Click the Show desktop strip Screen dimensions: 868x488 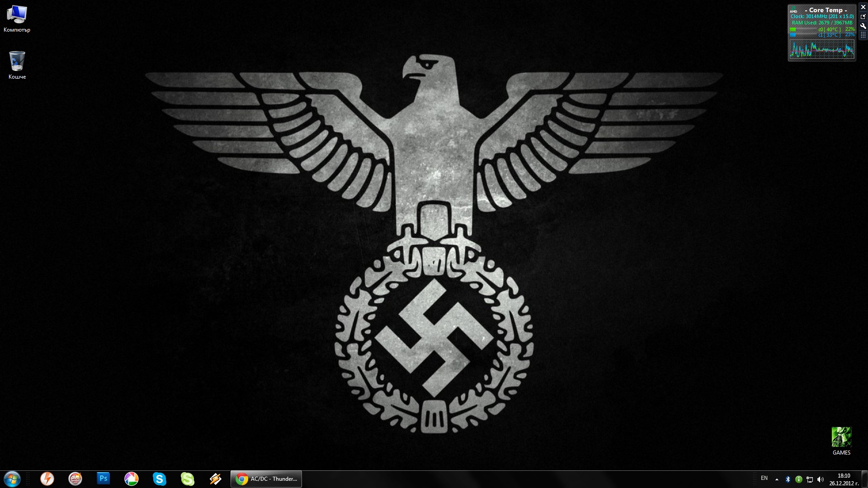click(x=864, y=479)
